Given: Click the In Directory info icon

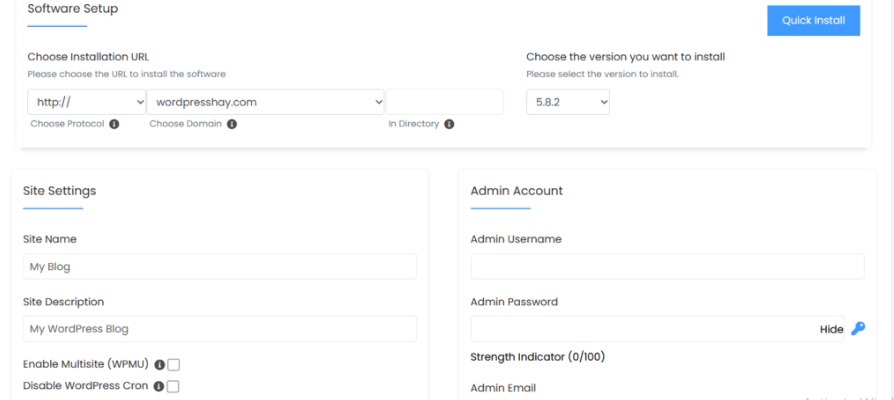Looking at the screenshot, I should tap(449, 125).
